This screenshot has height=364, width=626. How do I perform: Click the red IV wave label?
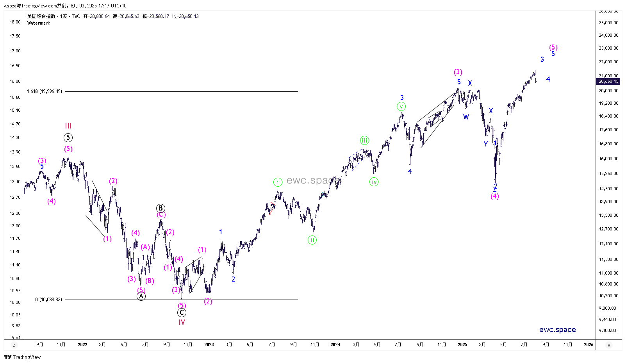[x=182, y=322]
